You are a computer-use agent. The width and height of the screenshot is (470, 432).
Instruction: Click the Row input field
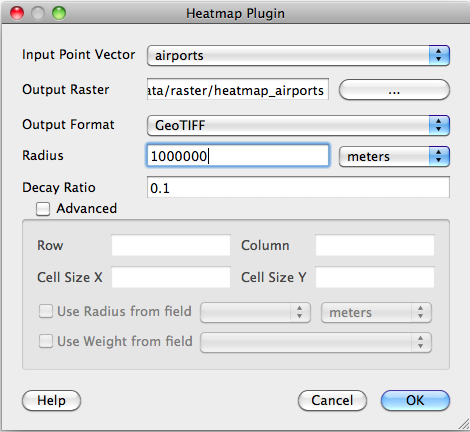click(x=171, y=245)
